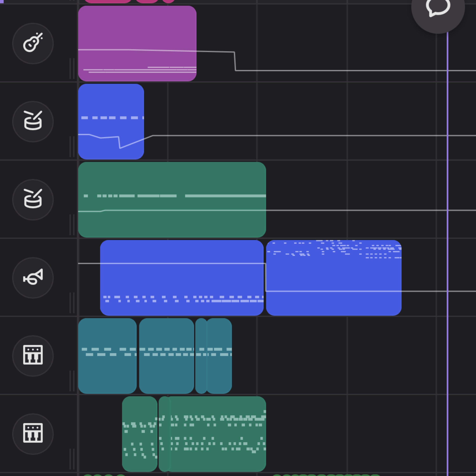Image resolution: width=476 pixels, height=476 pixels.
Task: Select the bottom keyboard track icon
Action: click(33, 434)
